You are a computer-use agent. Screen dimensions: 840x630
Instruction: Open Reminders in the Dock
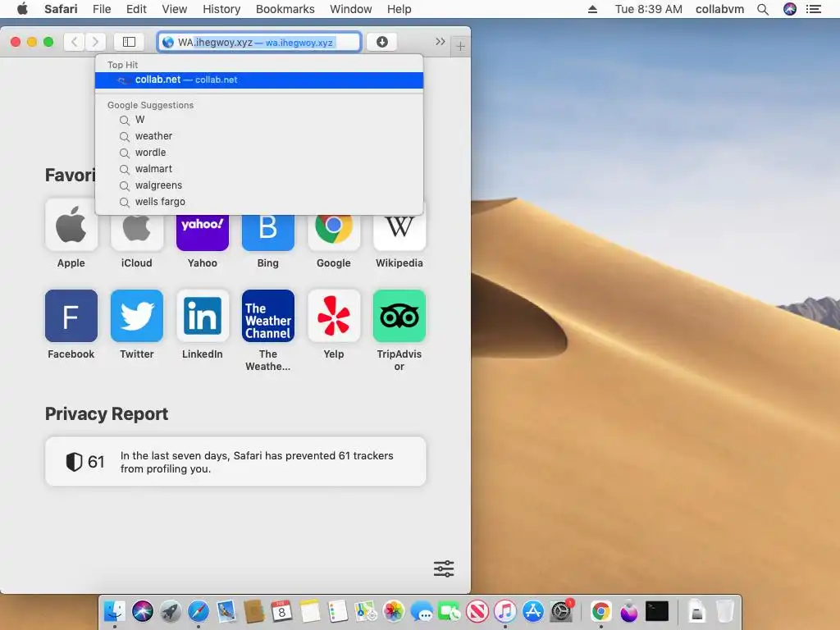pos(337,610)
